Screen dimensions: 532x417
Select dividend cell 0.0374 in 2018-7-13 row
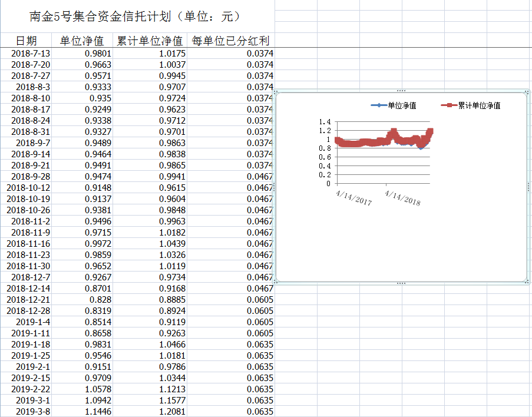pyautogui.click(x=231, y=53)
